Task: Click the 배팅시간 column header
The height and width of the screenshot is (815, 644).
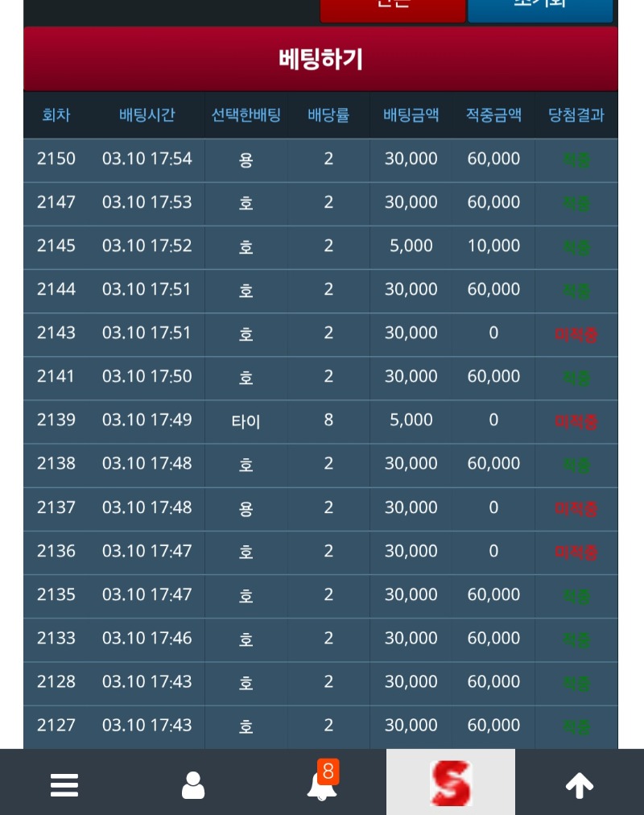Action: coord(147,115)
